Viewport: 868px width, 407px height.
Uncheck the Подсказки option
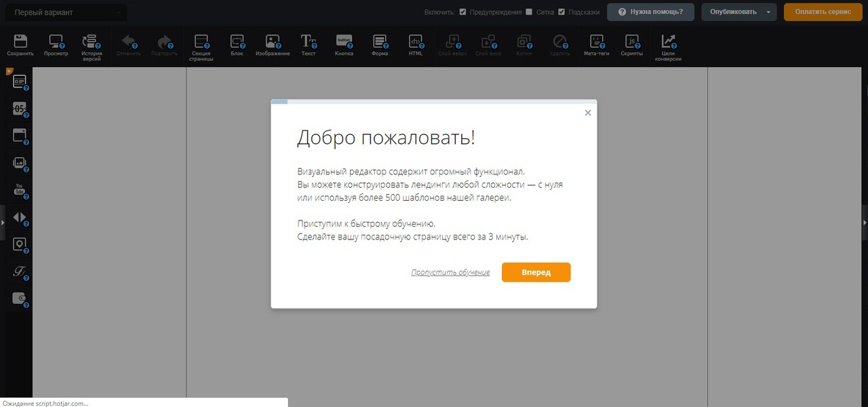(x=561, y=12)
